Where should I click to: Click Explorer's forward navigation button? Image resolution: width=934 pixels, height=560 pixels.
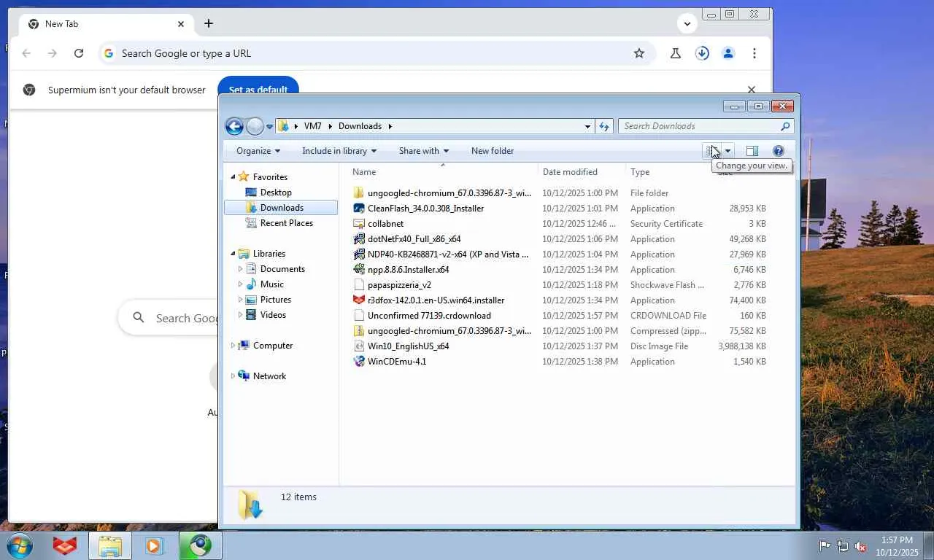(x=255, y=126)
